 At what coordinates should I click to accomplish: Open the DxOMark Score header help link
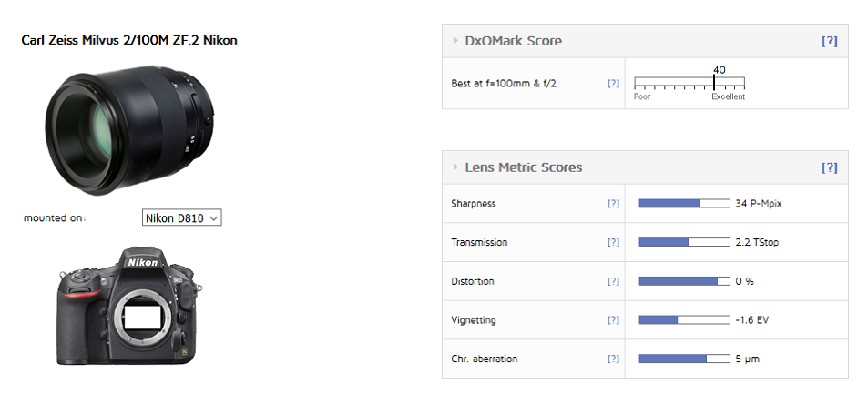(x=829, y=41)
